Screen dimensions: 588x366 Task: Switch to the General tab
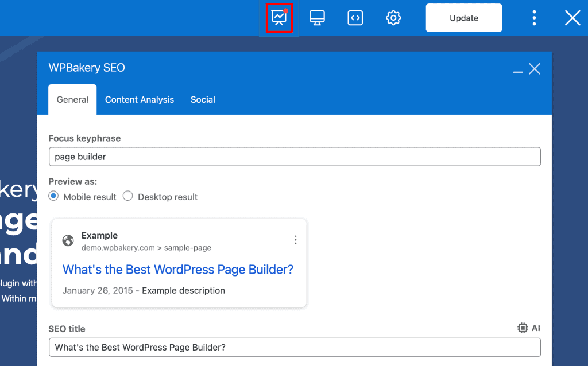point(72,100)
